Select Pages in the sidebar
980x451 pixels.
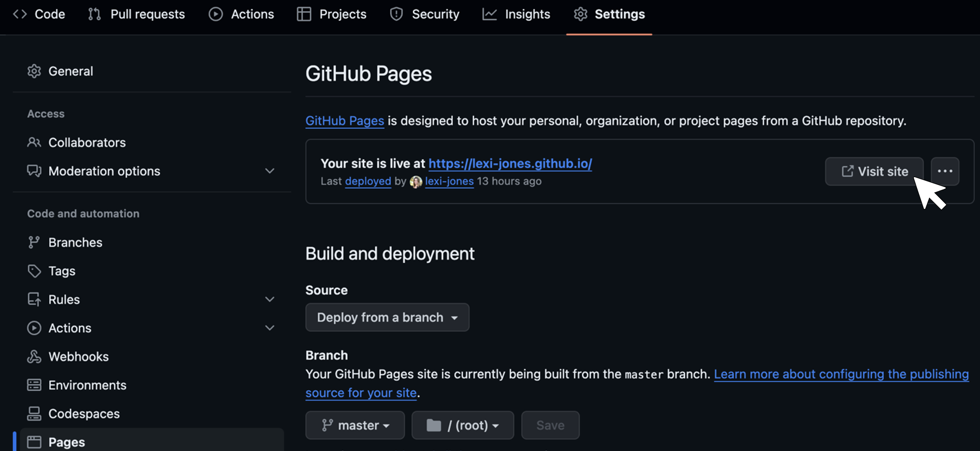(152, 441)
